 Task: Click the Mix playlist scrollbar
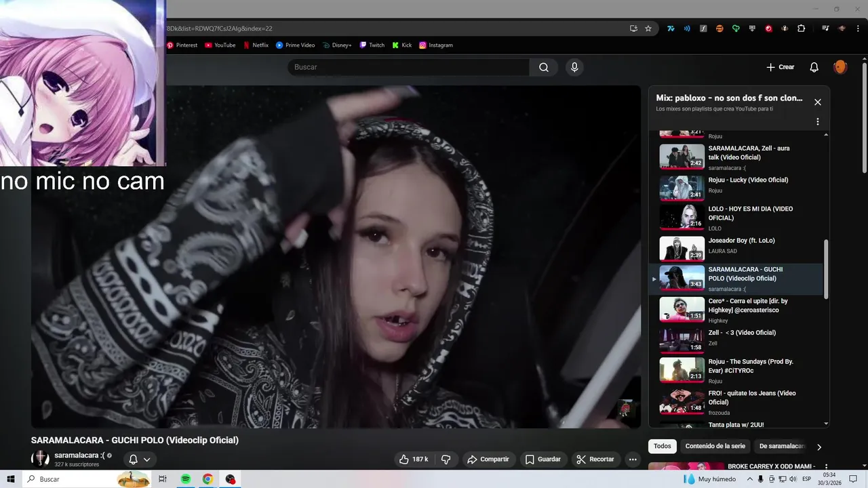[826, 269]
